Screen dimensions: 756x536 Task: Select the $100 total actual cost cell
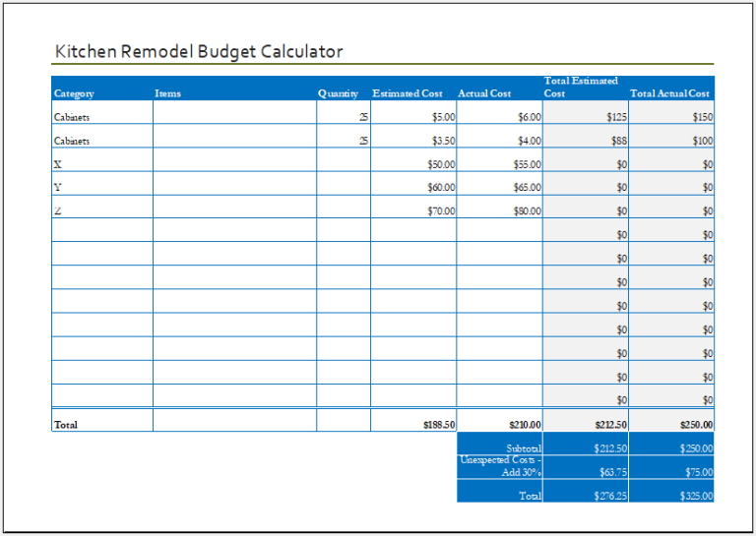(x=670, y=141)
